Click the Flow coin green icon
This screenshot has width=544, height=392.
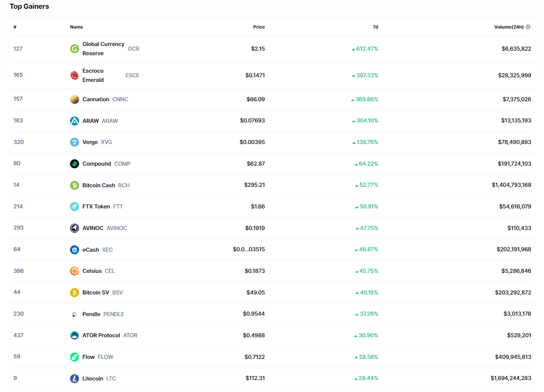click(74, 357)
